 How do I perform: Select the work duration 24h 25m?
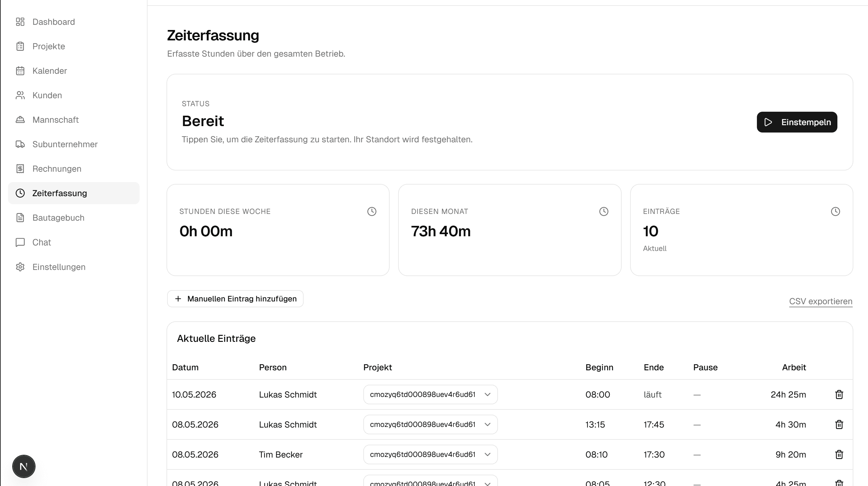pos(788,394)
